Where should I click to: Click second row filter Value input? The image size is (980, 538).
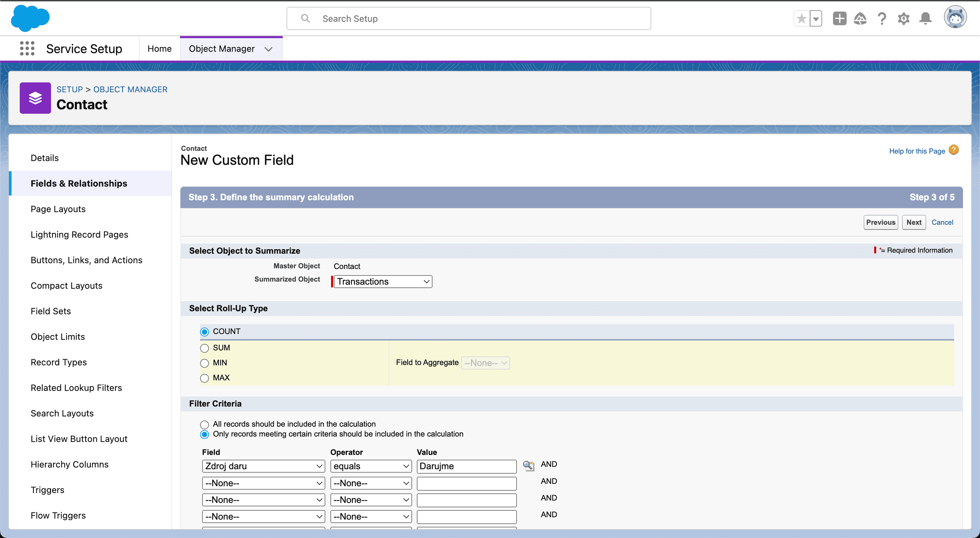pyautogui.click(x=467, y=483)
